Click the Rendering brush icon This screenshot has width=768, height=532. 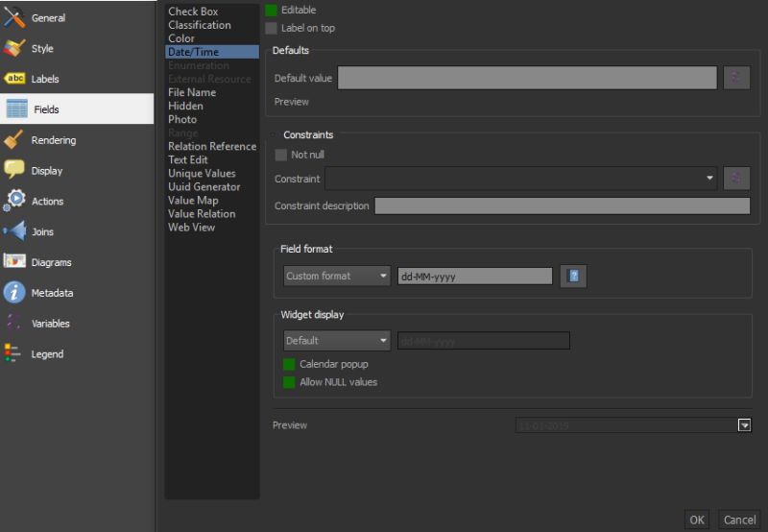(13, 139)
